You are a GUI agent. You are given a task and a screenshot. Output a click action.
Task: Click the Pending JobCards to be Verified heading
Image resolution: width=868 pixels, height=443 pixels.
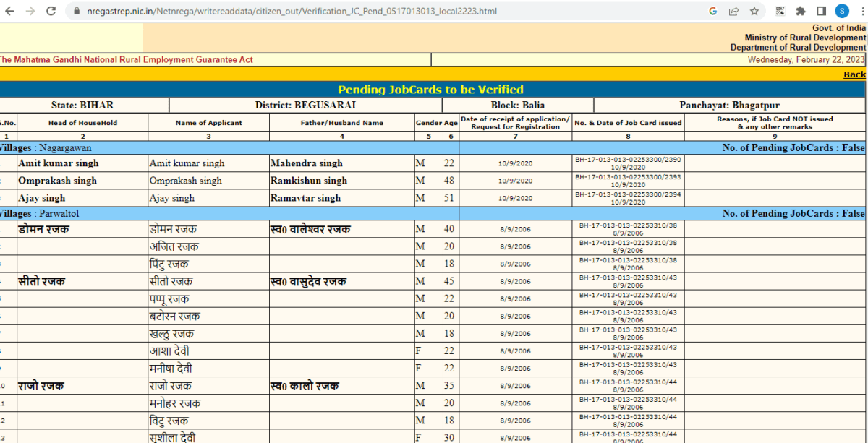click(433, 90)
